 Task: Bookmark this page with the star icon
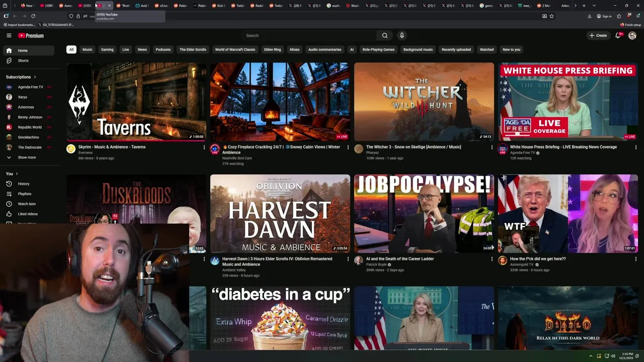[x=551, y=16]
